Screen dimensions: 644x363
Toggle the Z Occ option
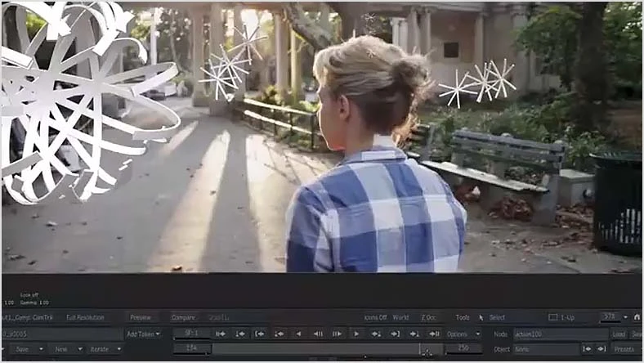point(428,317)
